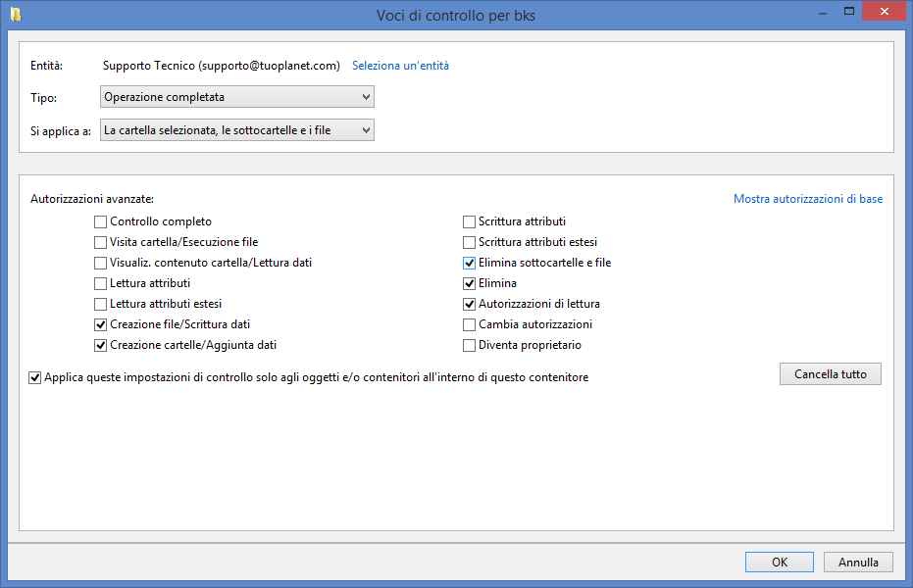Click the Cancella tutto button
Image resolution: width=913 pixels, height=588 pixels.
pyautogui.click(x=831, y=374)
